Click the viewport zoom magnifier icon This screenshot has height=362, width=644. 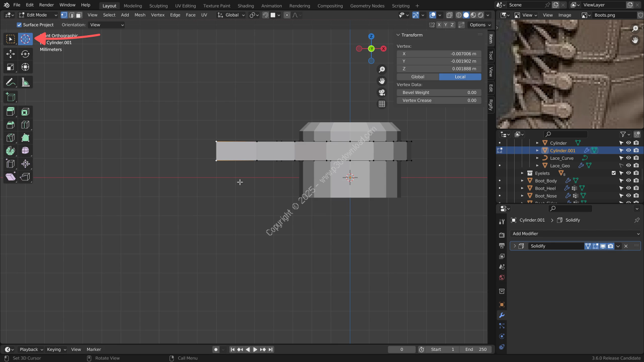pyautogui.click(x=382, y=69)
